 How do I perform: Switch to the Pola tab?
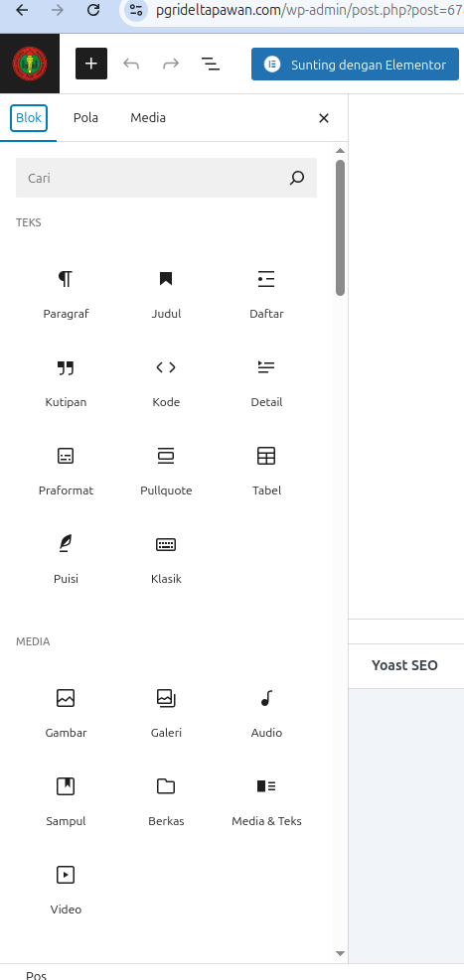click(x=85, y=117)
